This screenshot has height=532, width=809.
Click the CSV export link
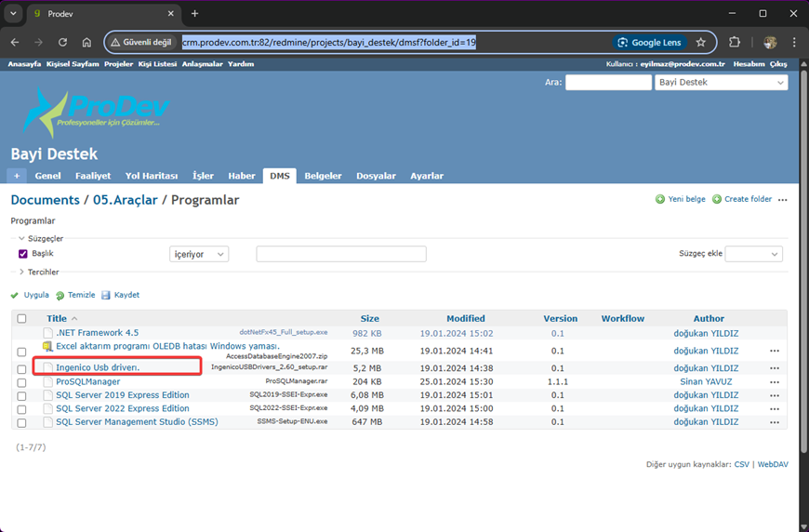coord(741,464)
